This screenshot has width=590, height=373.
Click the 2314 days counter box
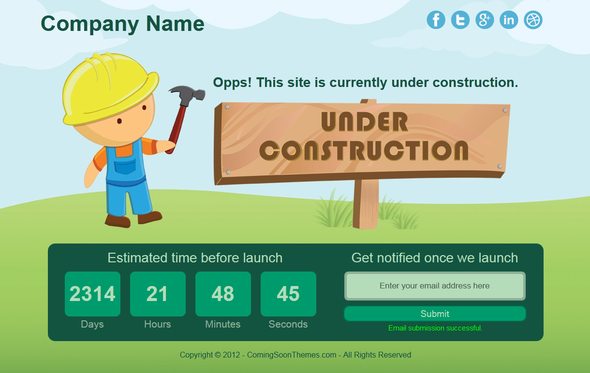(x=93, y=294)
